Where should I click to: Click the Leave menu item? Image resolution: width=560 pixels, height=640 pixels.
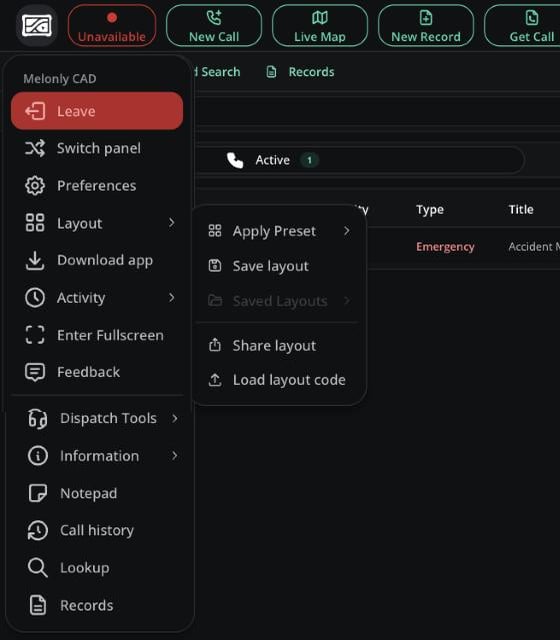[x=97, y=111]
